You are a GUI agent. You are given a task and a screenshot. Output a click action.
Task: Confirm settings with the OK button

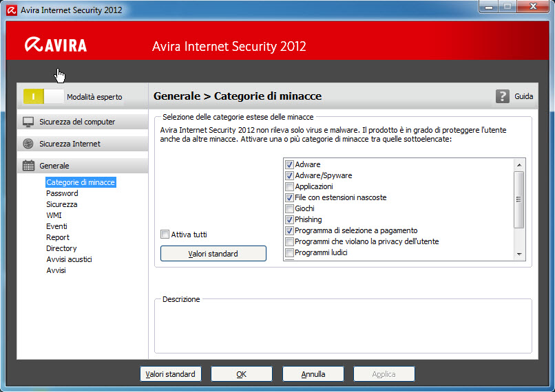point(242,374)
